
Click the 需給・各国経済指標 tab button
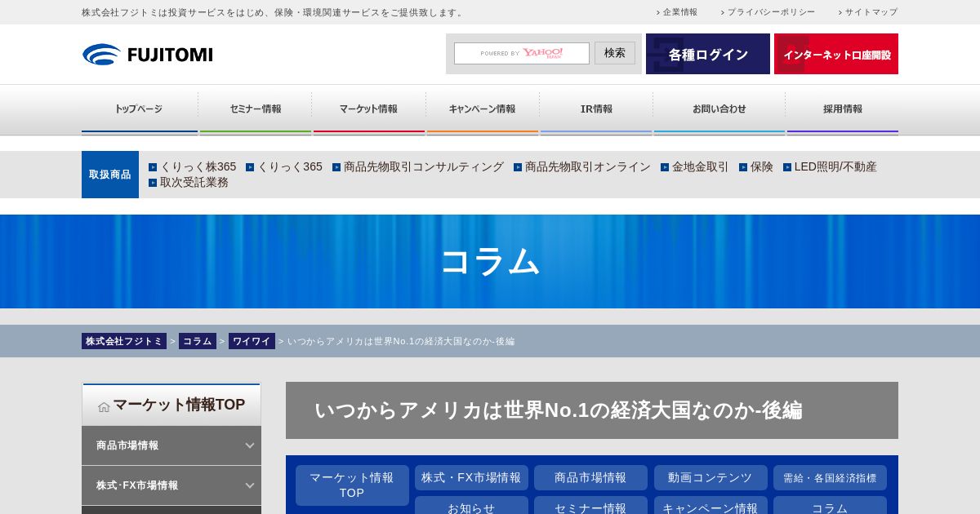(x=830, y=477)
